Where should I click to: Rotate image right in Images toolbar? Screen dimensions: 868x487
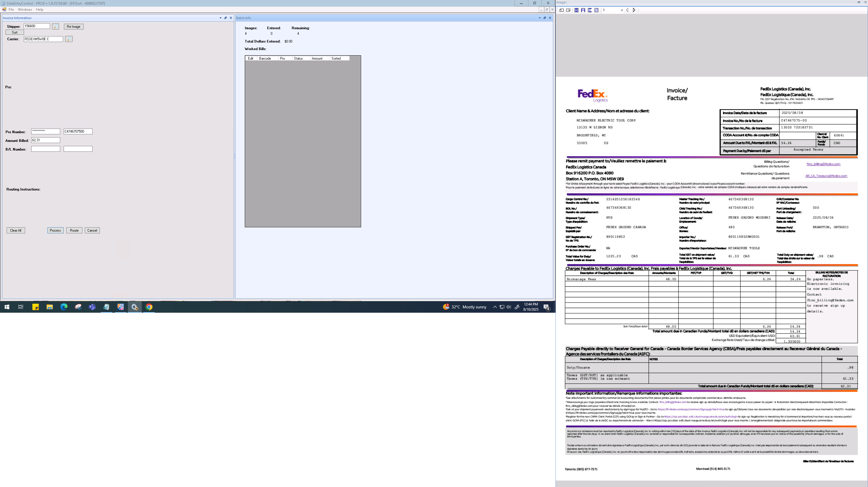coord(568,10)
